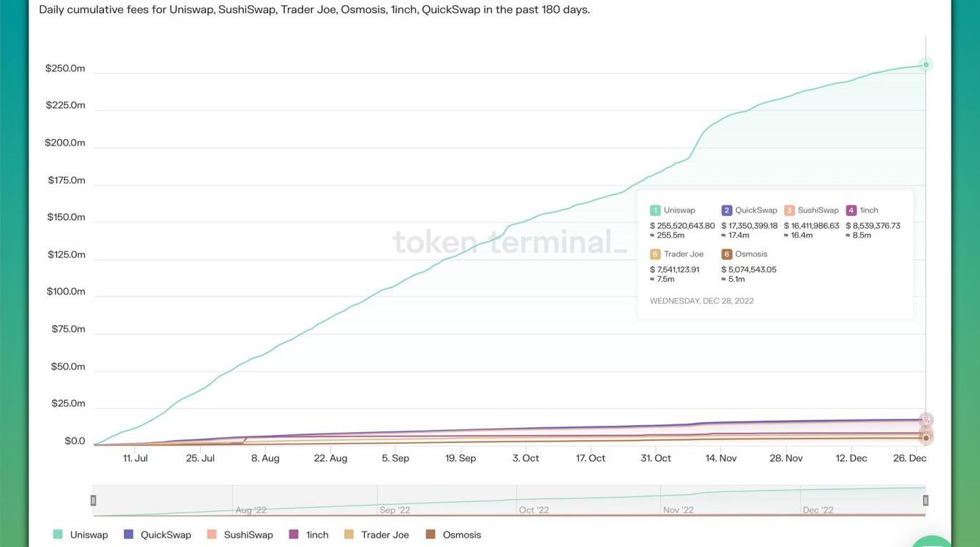Hide the 1inch series via legend
The height and width of the screenshot is (547, 980).
tap(309, 535)
